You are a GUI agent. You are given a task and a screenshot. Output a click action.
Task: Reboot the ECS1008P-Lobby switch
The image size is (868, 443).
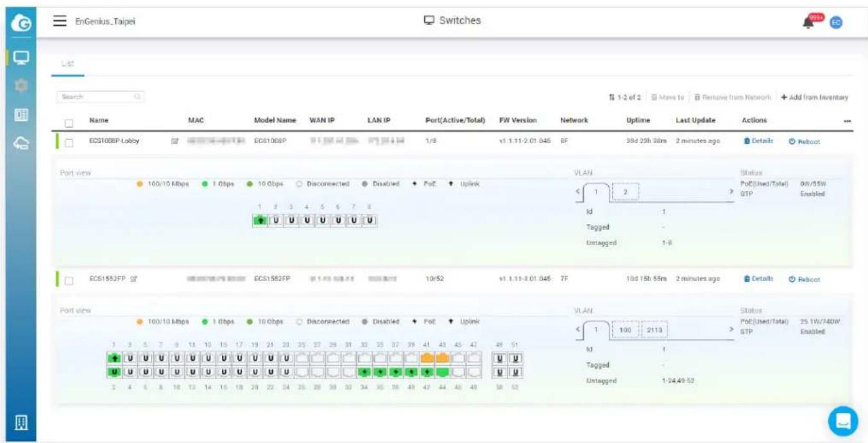(x=804, y=141)
